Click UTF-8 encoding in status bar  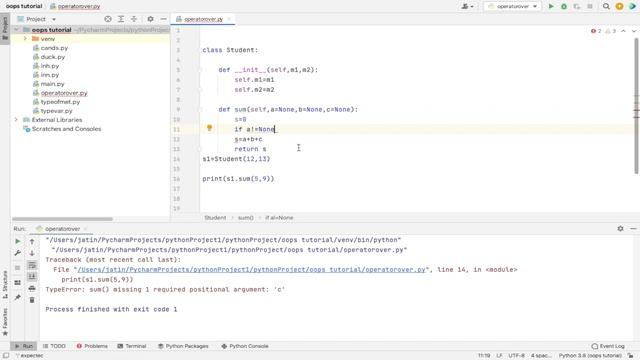click(x=516, y=356)
